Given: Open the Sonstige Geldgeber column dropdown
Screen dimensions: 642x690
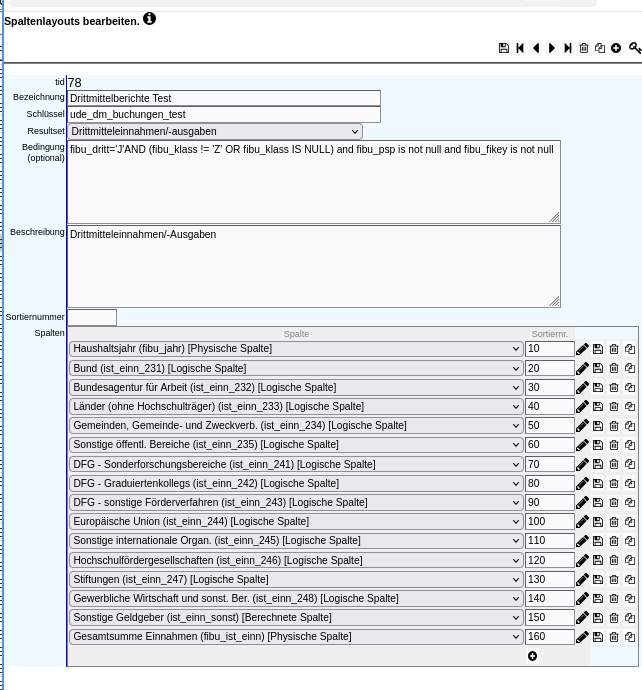Looking at the screenshot, I should click(296, 618).
